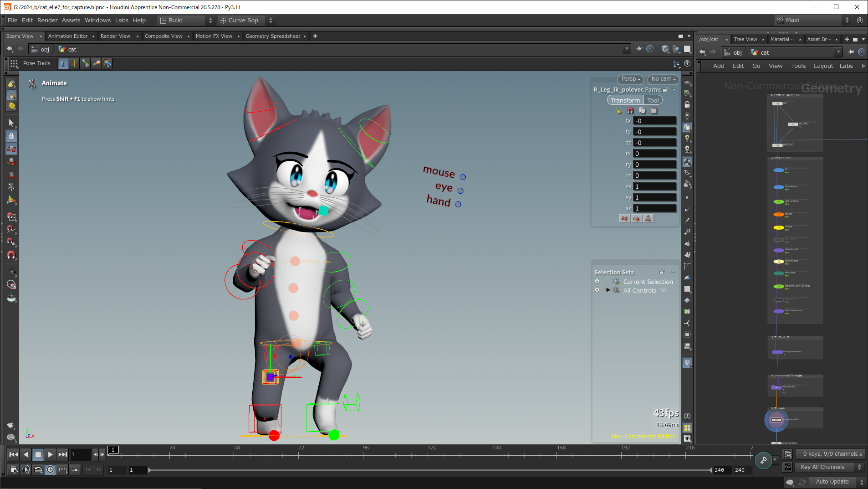Click the right end of range slider near 240
The width and height of the screenshot is (868, 489).
click(711, 470)
